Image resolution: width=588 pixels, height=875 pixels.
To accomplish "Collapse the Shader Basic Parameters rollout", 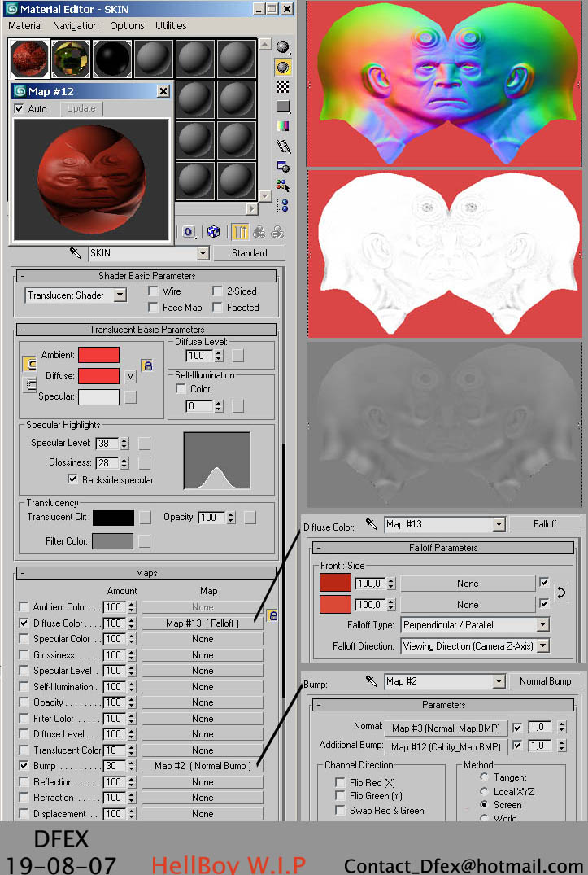I will tap(146, 276).
